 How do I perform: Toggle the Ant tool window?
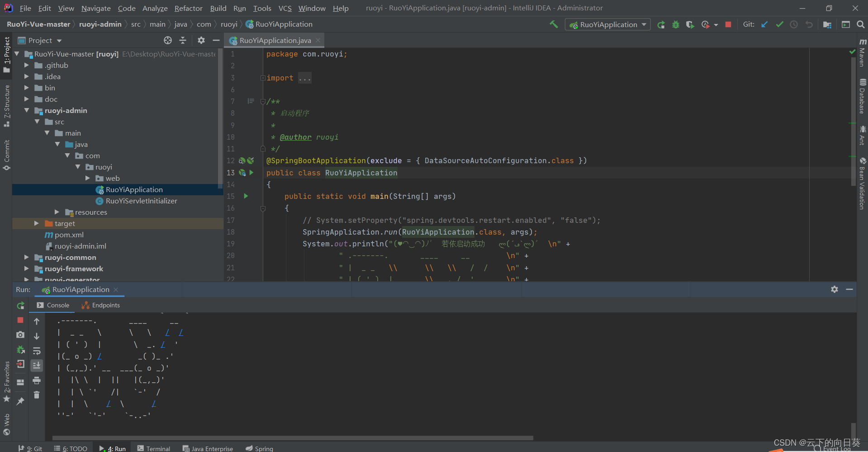[x=862, y=136]
